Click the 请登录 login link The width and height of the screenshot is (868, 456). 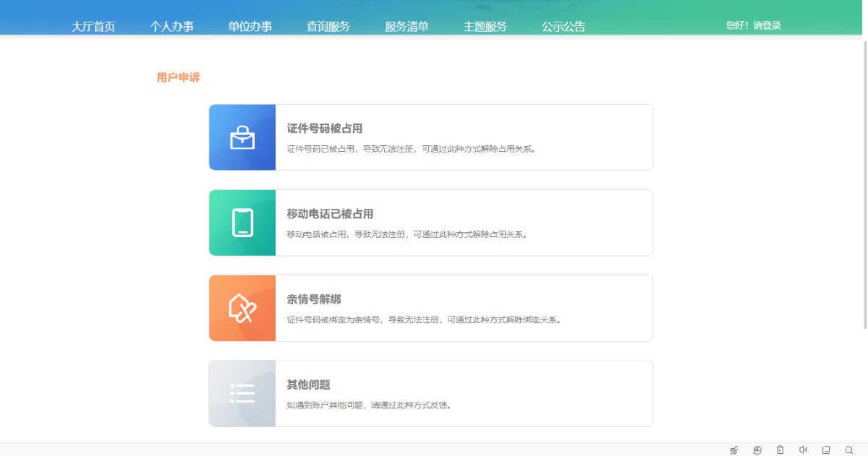coord(767,25)
